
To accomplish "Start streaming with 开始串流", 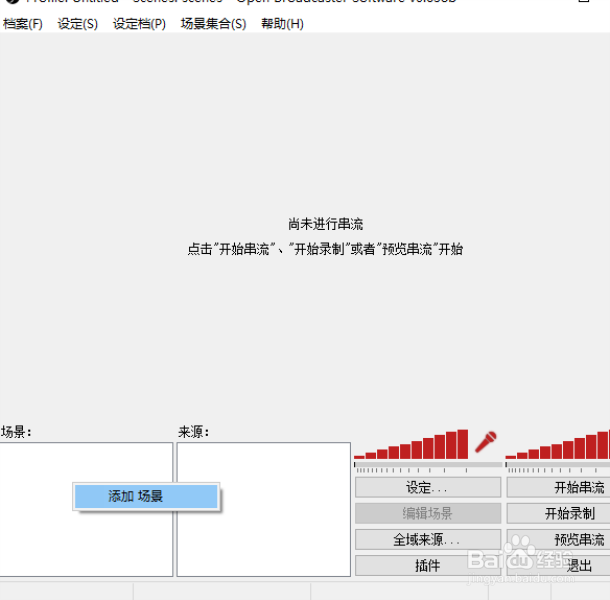I will click(x=558, y=487).
